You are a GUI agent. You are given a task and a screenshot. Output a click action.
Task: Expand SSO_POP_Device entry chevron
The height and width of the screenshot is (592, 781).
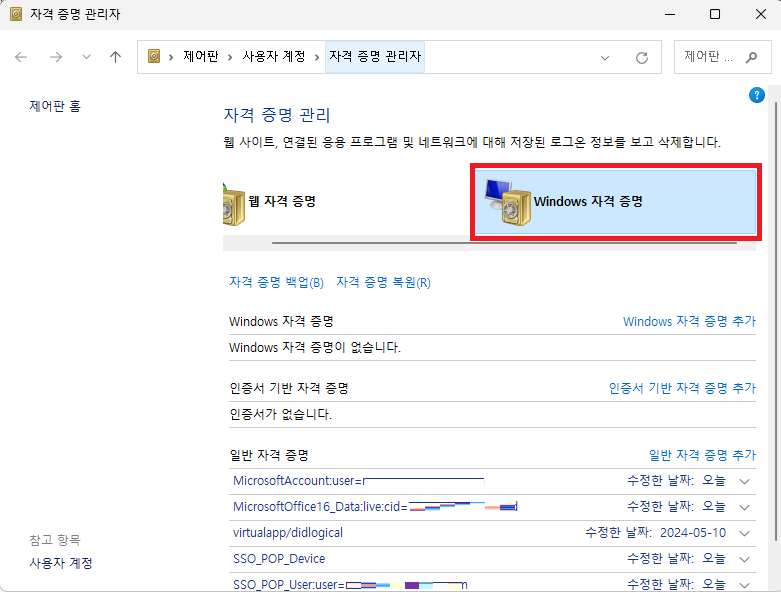(744, 559)
